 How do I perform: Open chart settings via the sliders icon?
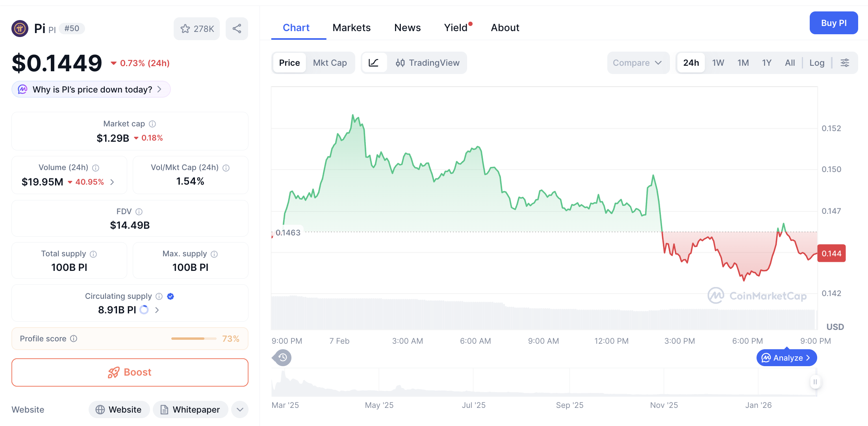(845, 63)
